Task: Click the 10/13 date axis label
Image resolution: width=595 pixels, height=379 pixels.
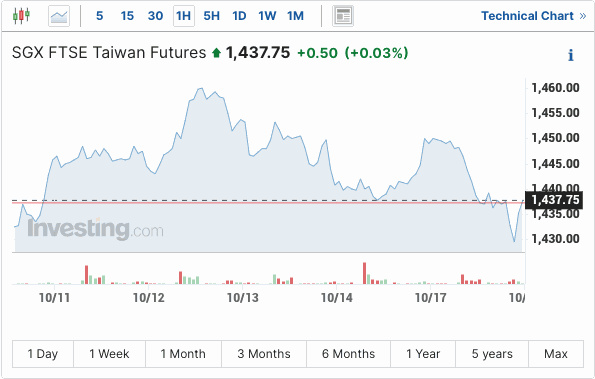Action: 243,298
